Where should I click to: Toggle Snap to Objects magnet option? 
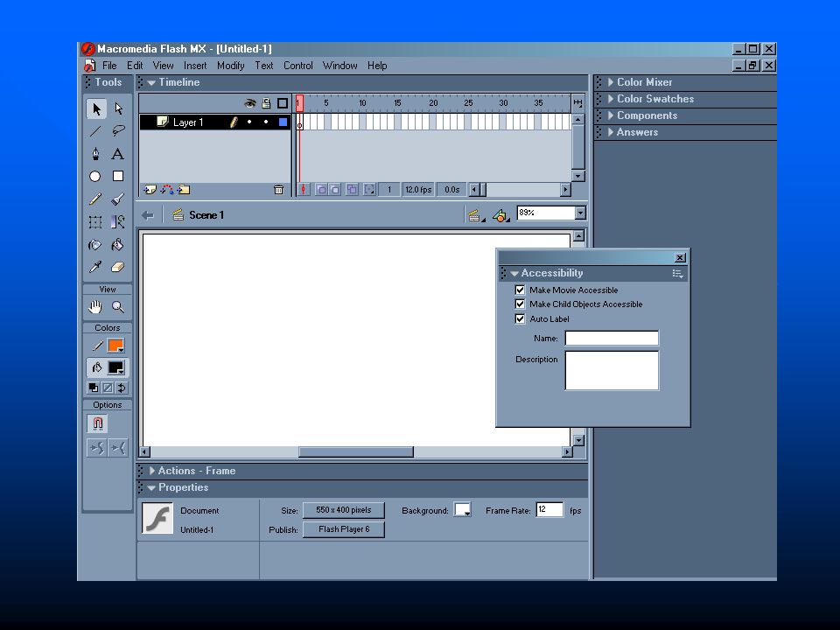(x=97, y=423)
